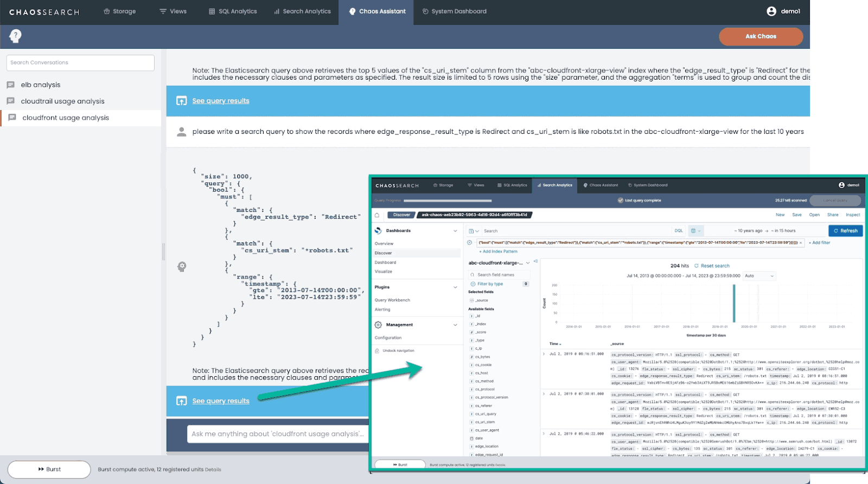The image size is (868, 484).
Task: Click demo1 account icon in main window header
Action: (x=771, y=11)
